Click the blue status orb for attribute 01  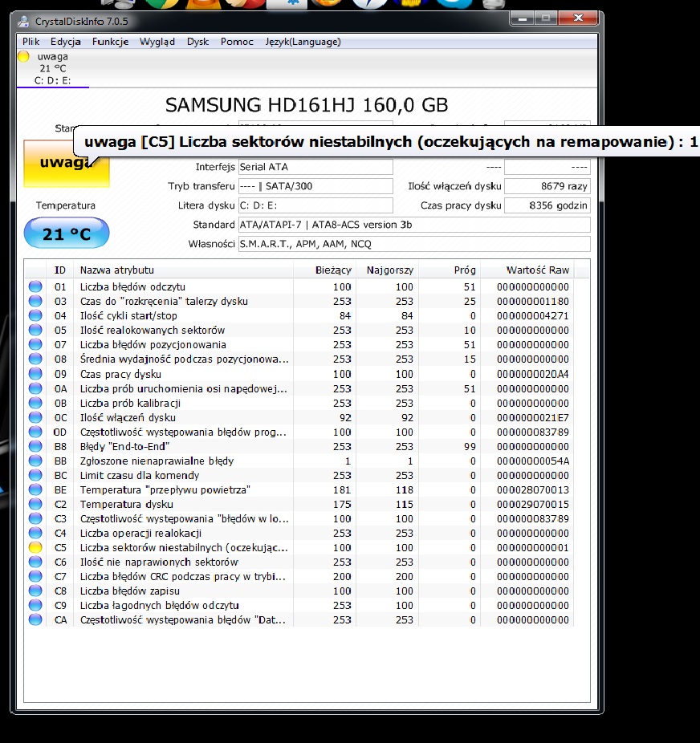35,286
